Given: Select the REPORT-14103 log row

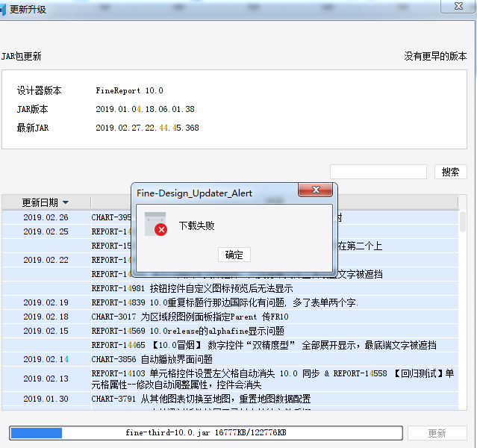Looking at the screenshot, I should [275, 379].
